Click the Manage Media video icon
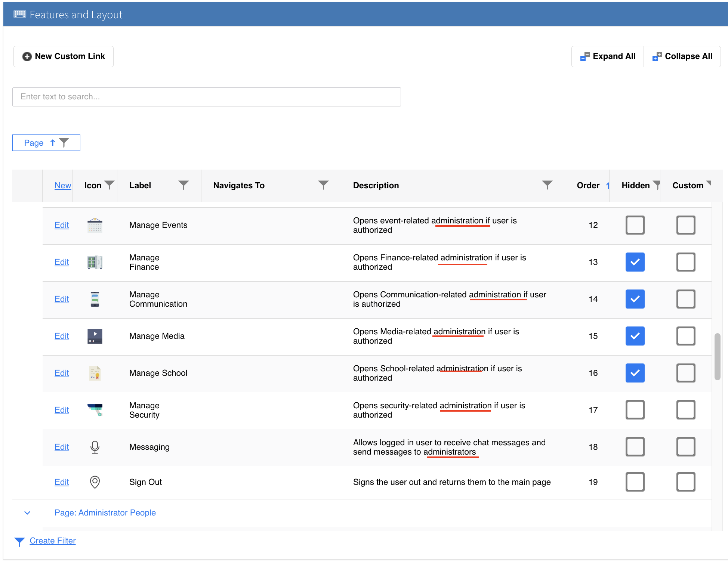Viewport: 728px width, 576px height. pyautogui.click(x=95, y=336)
